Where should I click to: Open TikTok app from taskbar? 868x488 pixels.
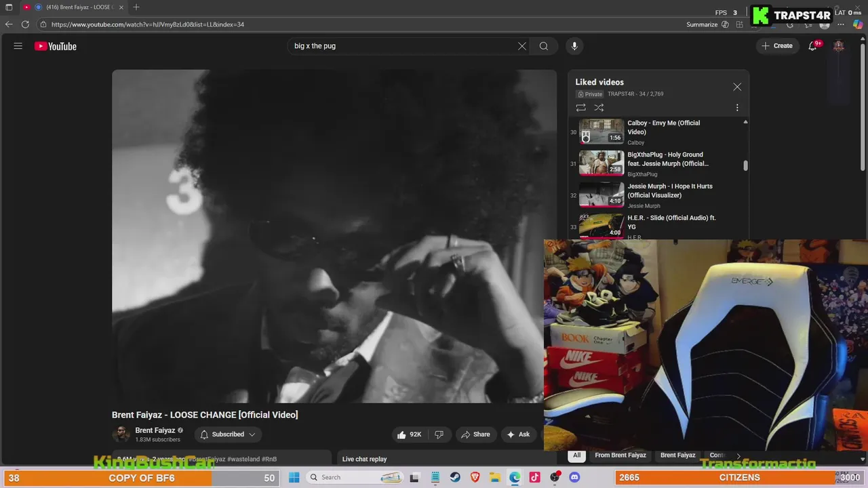coord(535,477)
